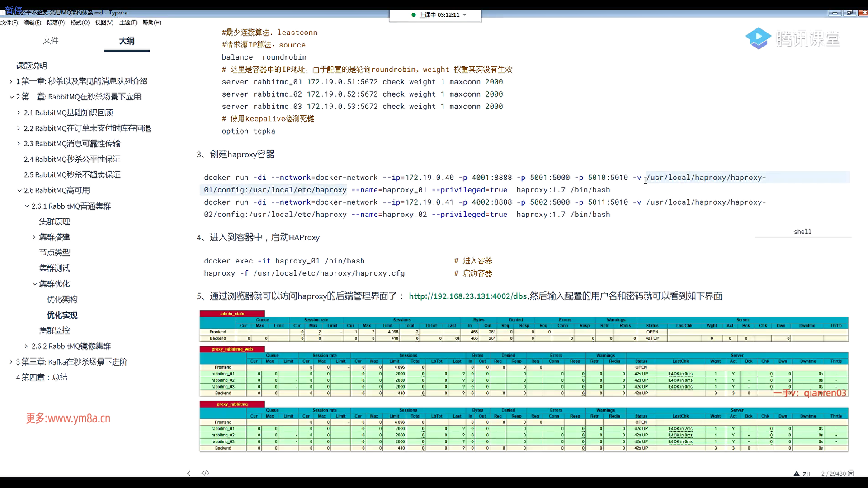Collapse the 集群优化 outline node

(34, 284)
